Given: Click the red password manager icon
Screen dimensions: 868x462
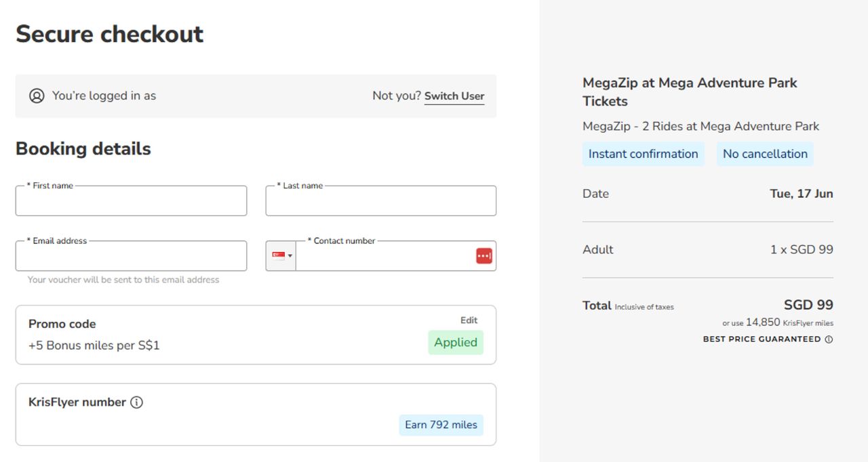Looking at the screenshot, I should tap(484, 256).
